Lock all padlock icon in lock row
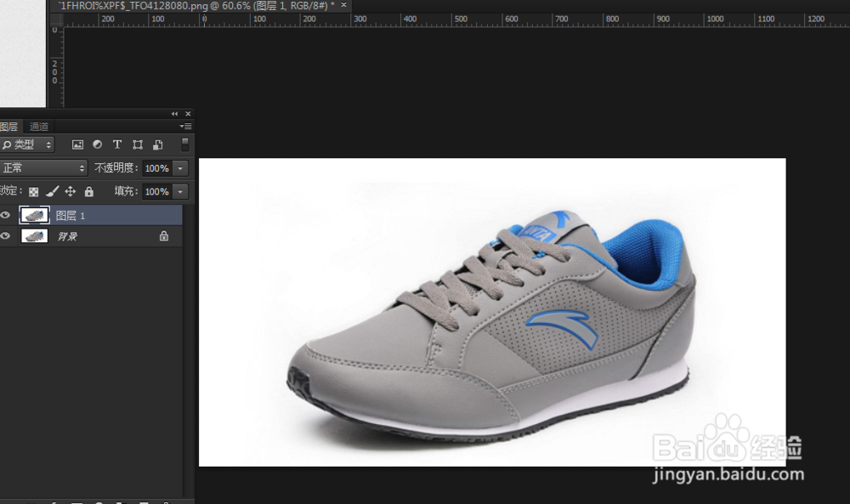 pyautogui.click(x=89, y=191)
